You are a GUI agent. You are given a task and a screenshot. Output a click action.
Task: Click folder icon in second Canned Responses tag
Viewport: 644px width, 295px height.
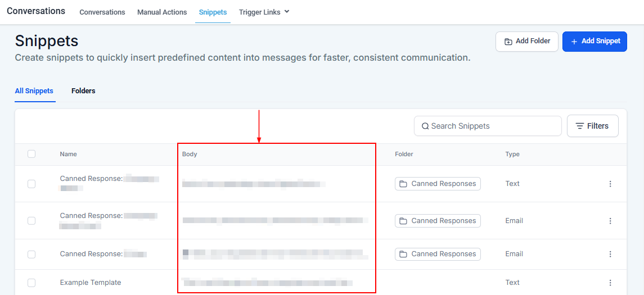pyautogui.click(x=403, y=221)
